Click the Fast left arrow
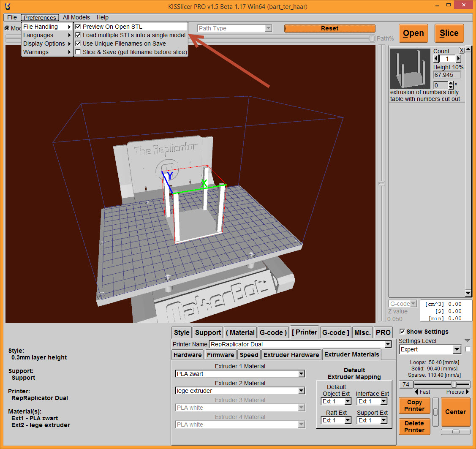The height and width of the screenshot is (449, 476). tap(416, 392)
